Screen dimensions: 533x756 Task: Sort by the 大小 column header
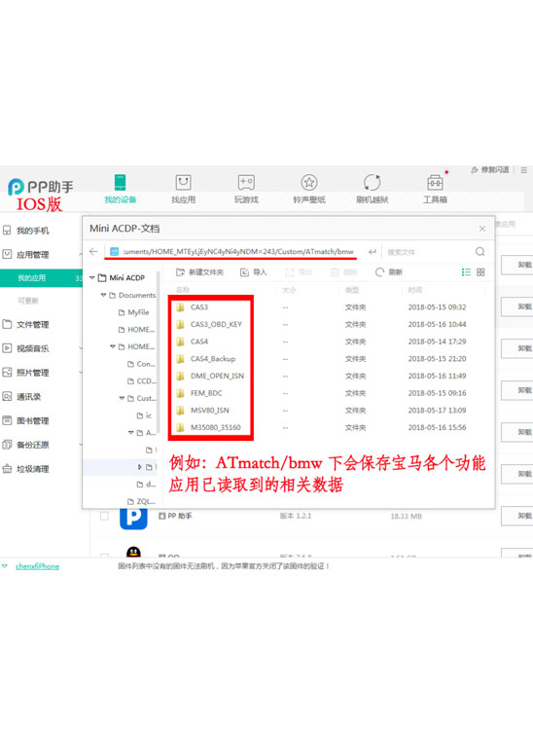click(289, 290)
